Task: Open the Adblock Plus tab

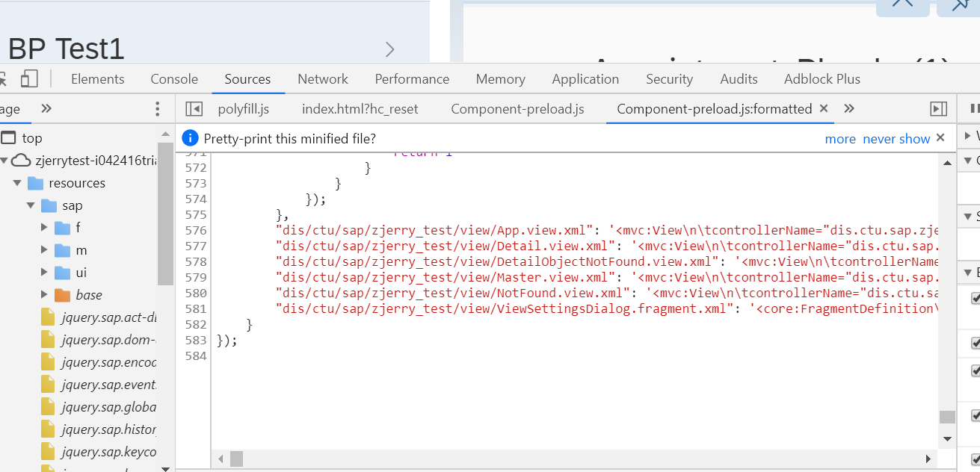Action: pos(822,79)
